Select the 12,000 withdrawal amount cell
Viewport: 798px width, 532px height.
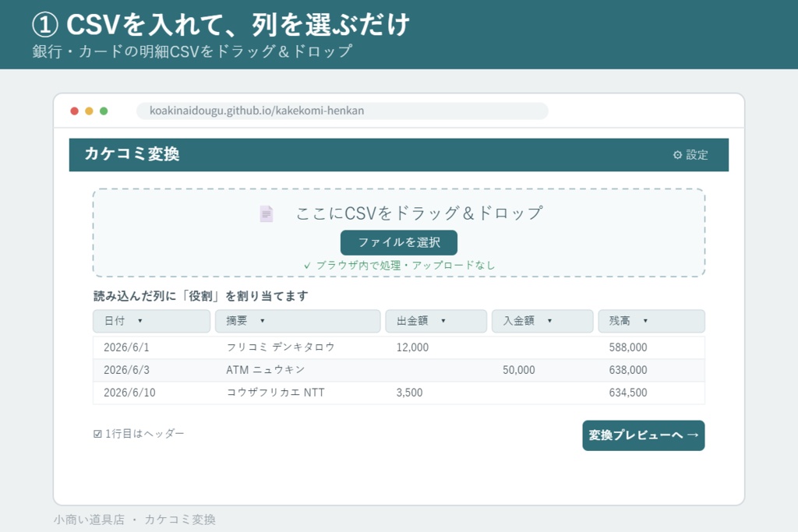(x=413, y=347)
